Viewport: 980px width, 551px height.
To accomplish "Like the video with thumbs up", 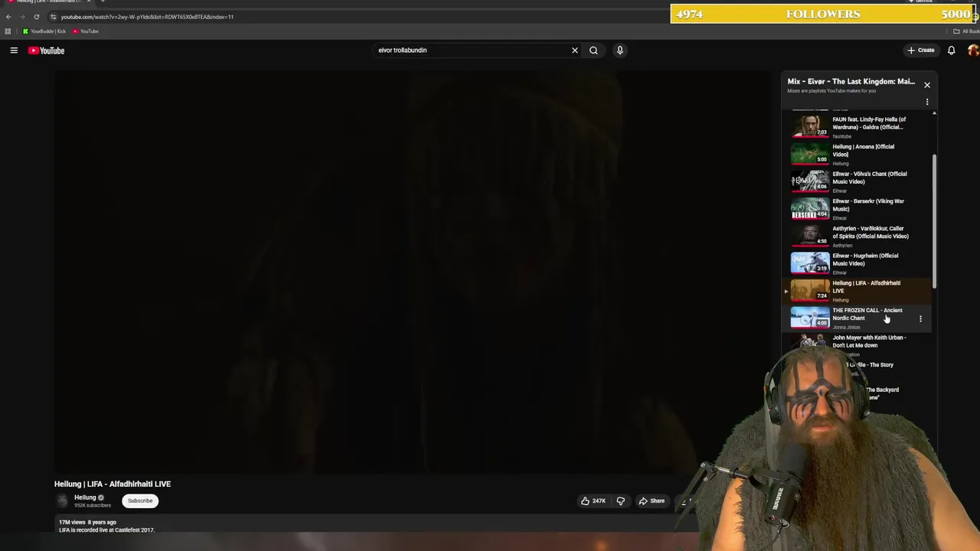I will (586, 501).
